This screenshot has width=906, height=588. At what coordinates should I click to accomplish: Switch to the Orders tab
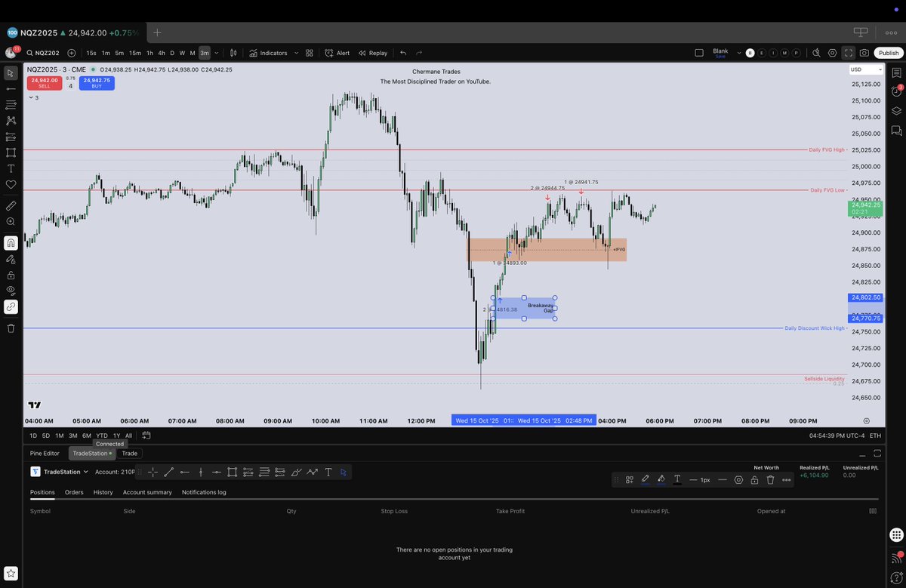coord(74,492)
